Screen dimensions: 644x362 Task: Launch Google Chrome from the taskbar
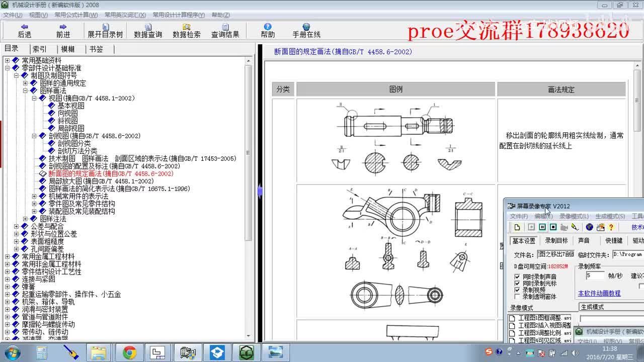(x=129, y=353)
